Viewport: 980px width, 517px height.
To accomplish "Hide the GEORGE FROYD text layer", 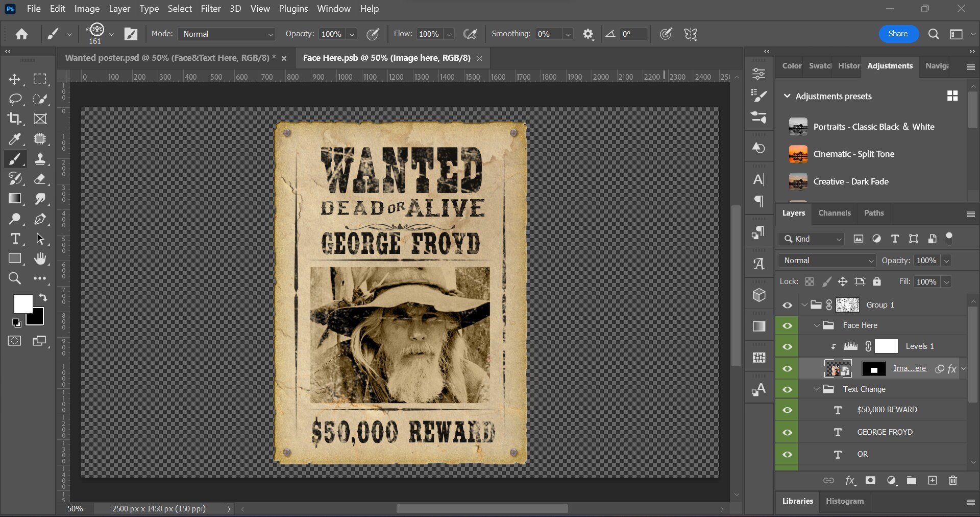I will [x=787, y=432].
